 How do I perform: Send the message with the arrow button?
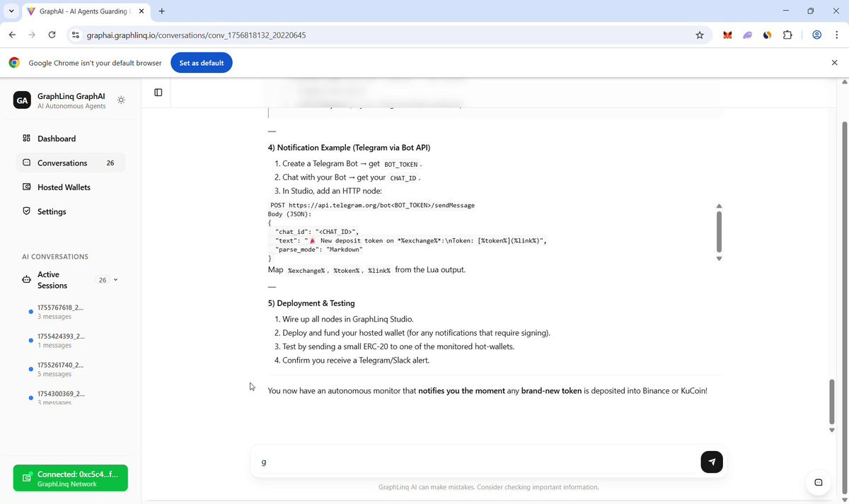coord(712,462)
